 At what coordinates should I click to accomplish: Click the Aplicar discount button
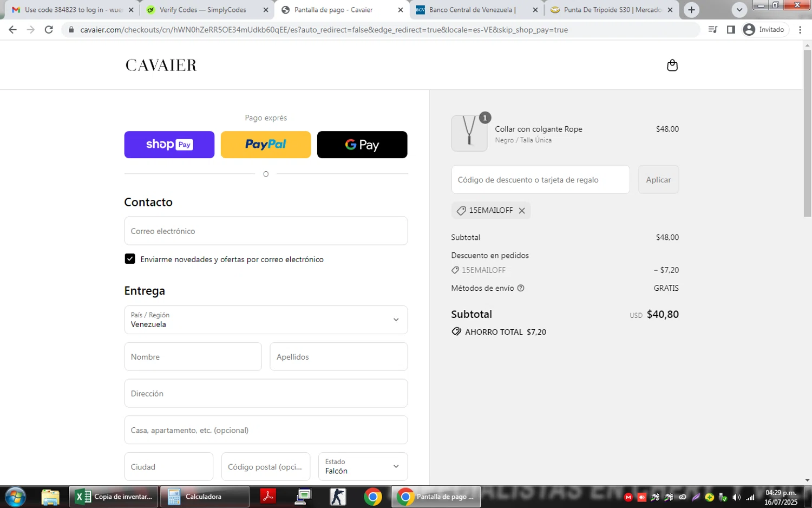pos(658,180)
